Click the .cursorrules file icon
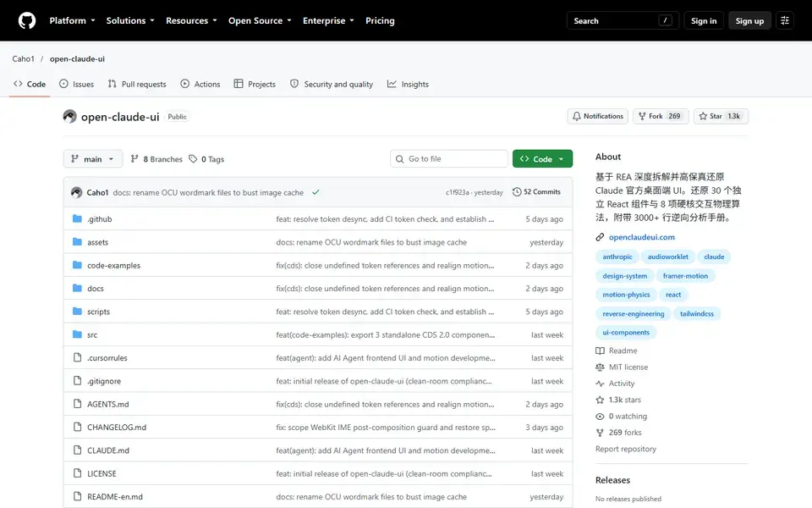Image resolution: width=812 pixels, height=508 pixels. pos(77,357)
